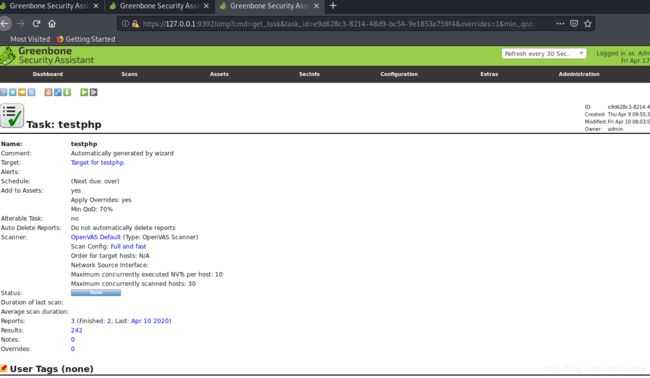Open the Configuration menu
The height and width of the screenshot is (378, 650).
[399, 74]
